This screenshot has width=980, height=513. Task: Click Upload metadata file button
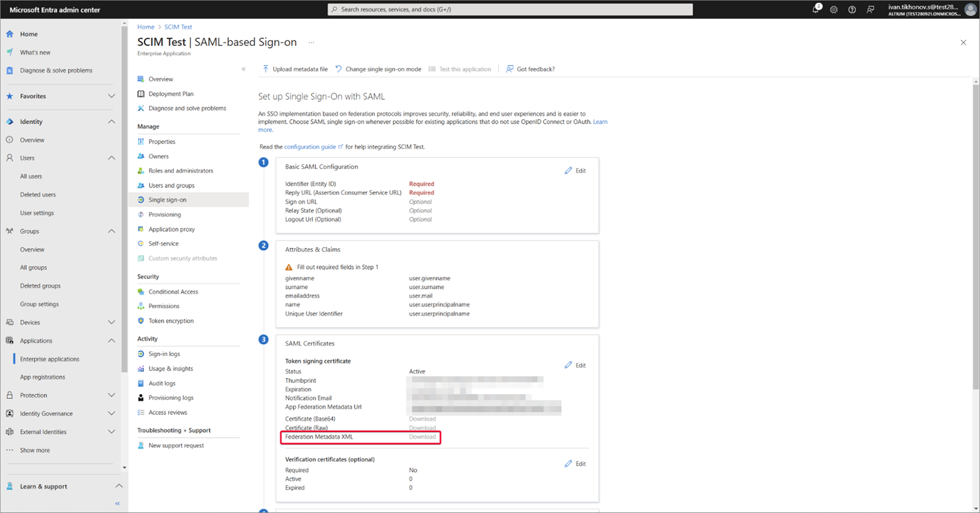[x=295, y=69]
